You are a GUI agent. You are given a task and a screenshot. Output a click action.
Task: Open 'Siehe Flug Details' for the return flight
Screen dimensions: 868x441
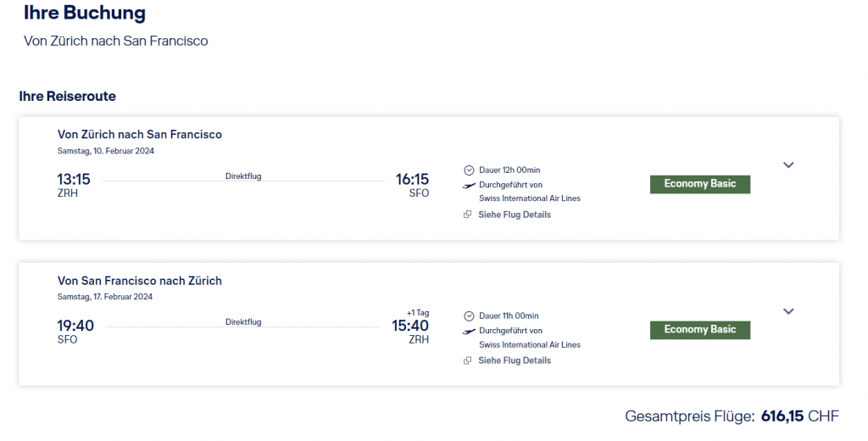(515, 360)
